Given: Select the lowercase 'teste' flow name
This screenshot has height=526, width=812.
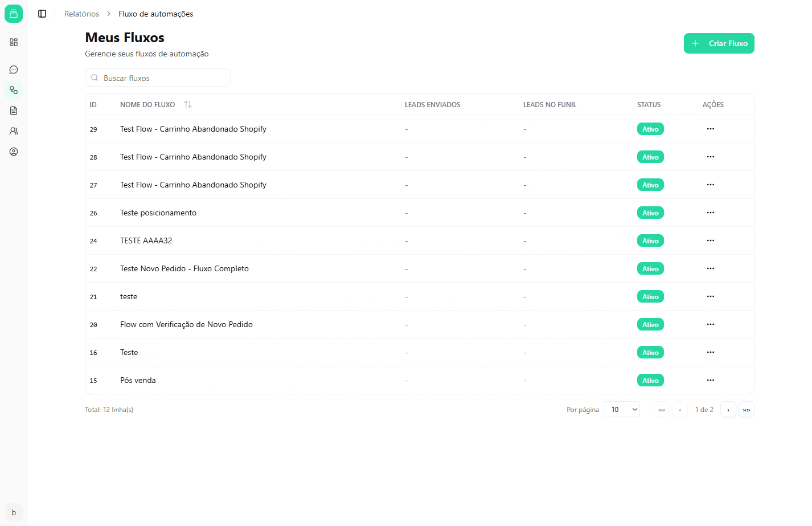Looking at the screenshot, I should [x=129, y=296].
